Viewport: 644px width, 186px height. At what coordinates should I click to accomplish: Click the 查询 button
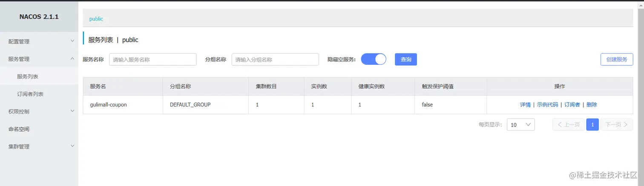pyautogui.click(x=406, y=59)
